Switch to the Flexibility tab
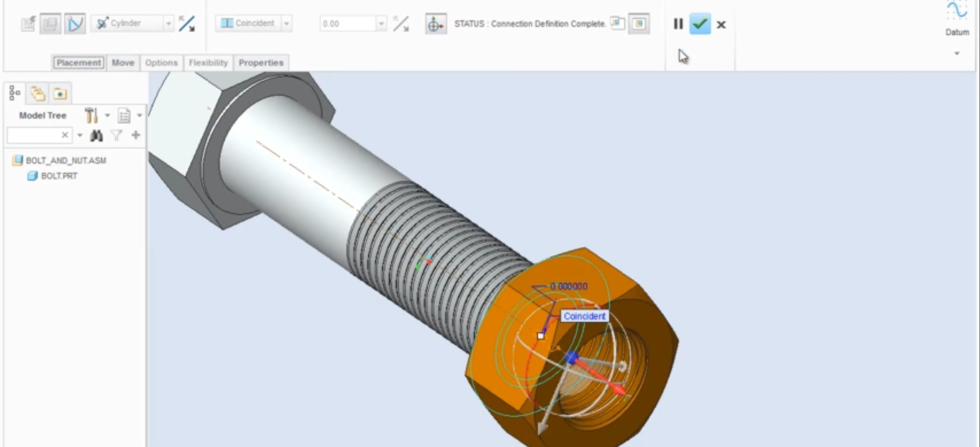 pyautogui.click(x=208, y=63)
